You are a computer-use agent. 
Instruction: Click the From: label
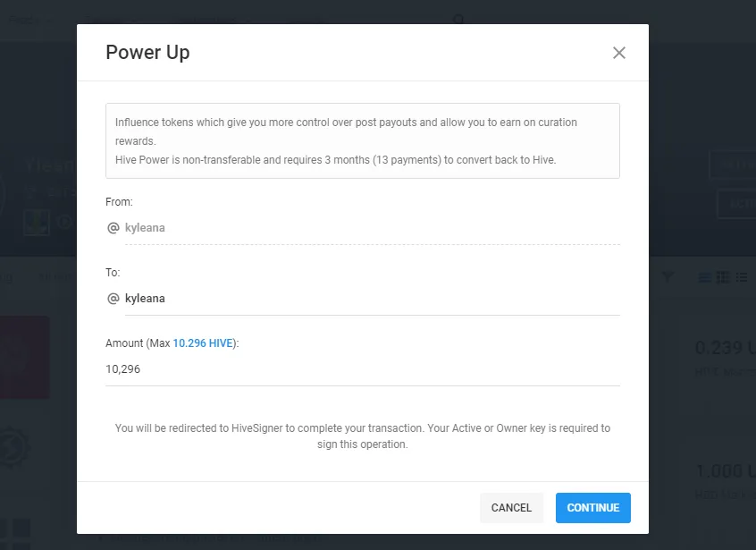pyautogui.click(x=119, y=202)
